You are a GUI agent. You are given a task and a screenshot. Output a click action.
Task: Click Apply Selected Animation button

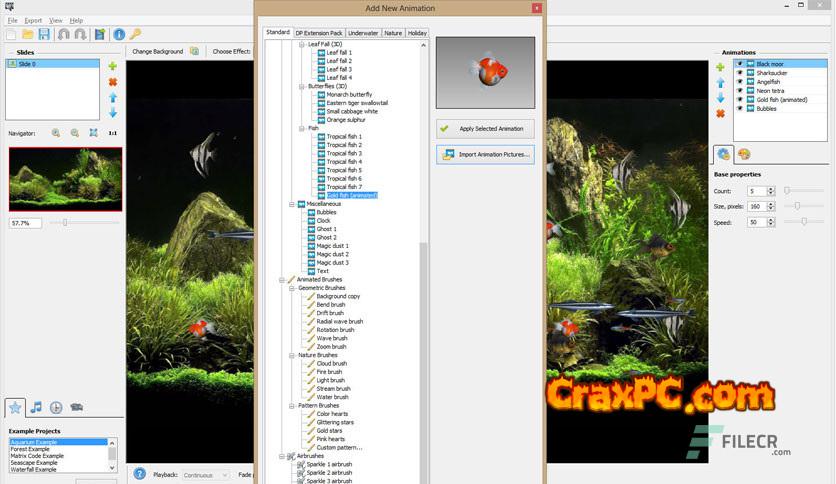point(485,129)
